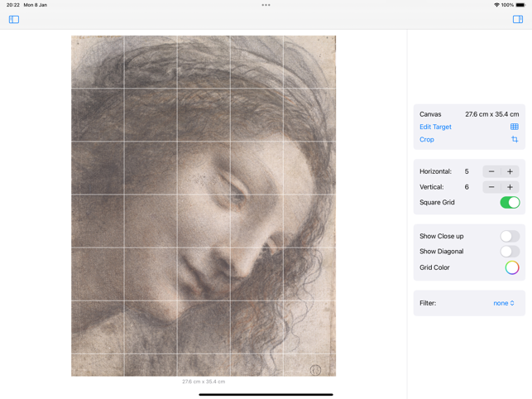Click the home indicator bar
The image size is (532, 399).
pyautogui.click(x=266, y=395)
